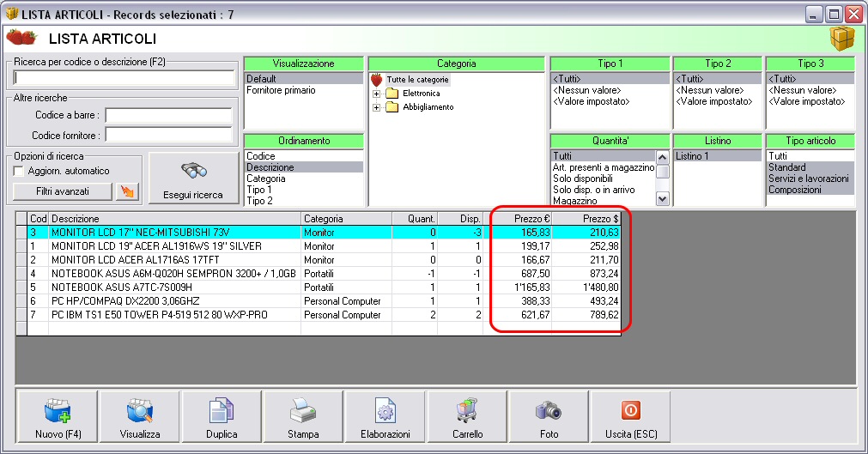Select Servizi e lavorazioni article type
868x454 pixels.
pyautogui.click(x=810, y=179)
